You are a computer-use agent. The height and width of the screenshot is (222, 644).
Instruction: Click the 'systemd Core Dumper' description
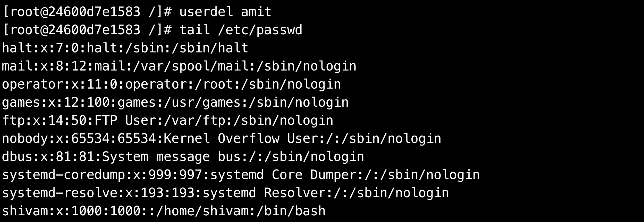[283, 175]
